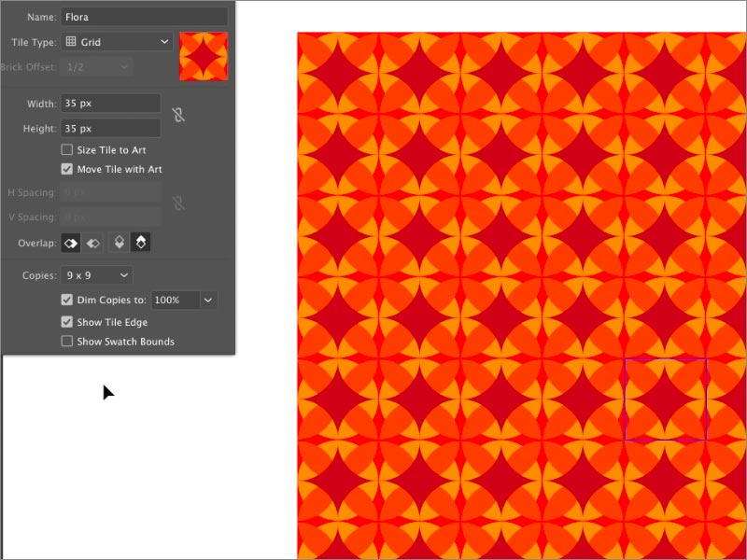Select the Top in Front overlap icon
This screenshot has height=560, width=747.
[x=119, y=243]
